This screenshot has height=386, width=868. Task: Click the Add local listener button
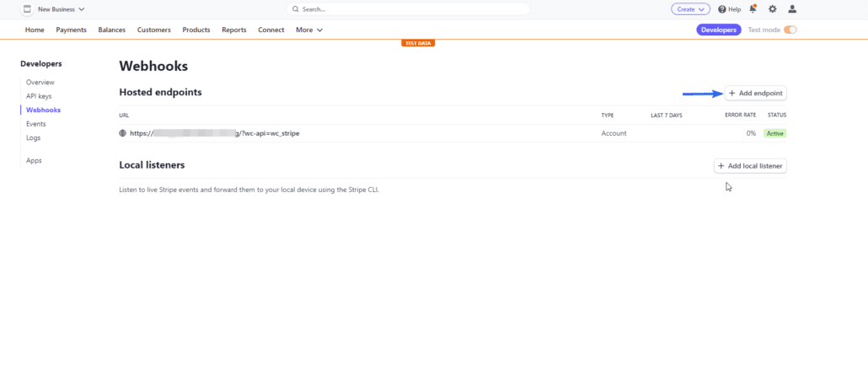(x=750, y=166)
